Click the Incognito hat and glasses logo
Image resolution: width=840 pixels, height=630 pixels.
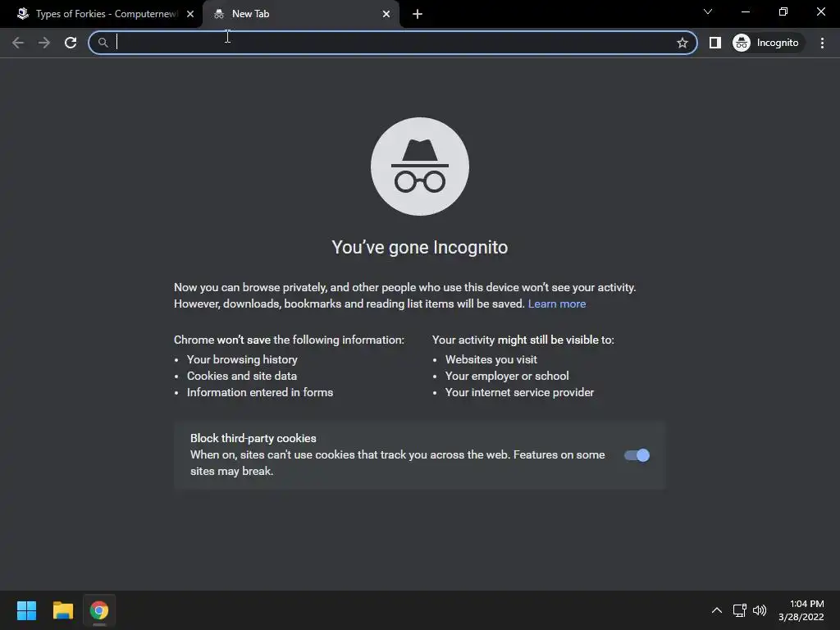tap(420, 167)
